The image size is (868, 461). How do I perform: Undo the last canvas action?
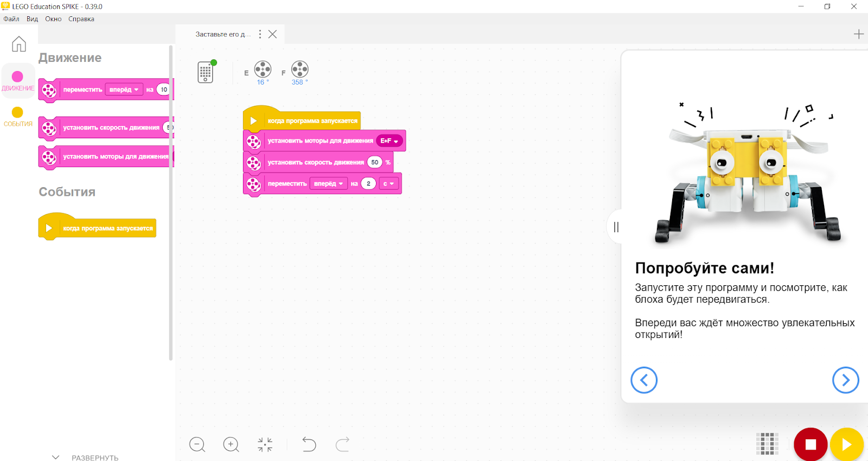click(309, 445)
